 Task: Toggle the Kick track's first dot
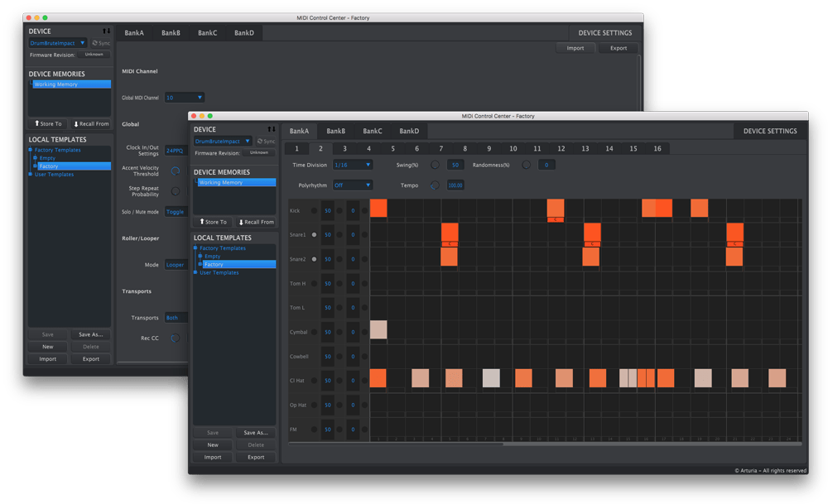pos(314,210)
